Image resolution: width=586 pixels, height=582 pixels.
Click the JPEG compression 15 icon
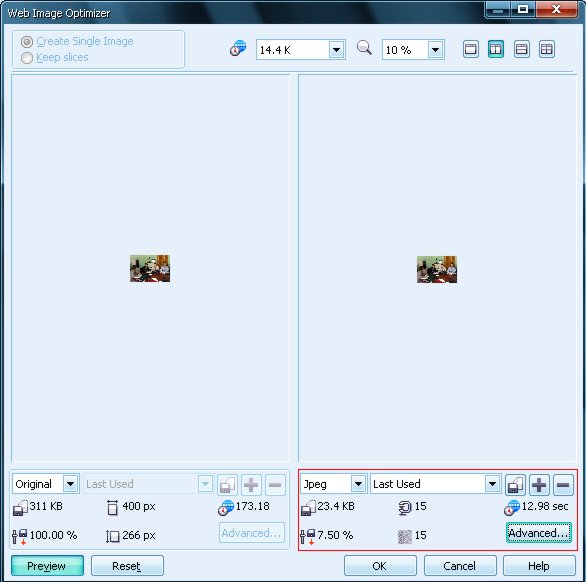pos(405,508)
